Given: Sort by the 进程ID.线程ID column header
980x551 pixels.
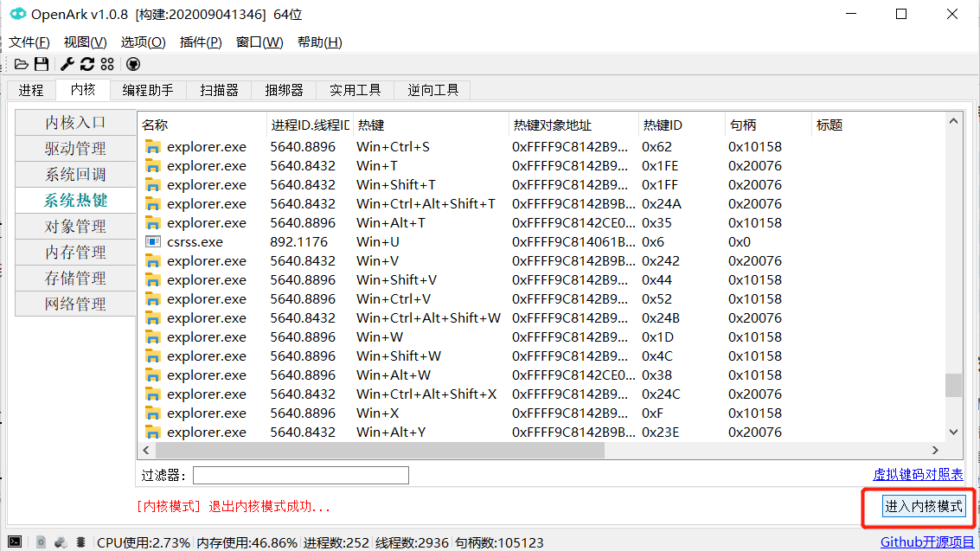Looking at the screenshot, I should (310, 125).
